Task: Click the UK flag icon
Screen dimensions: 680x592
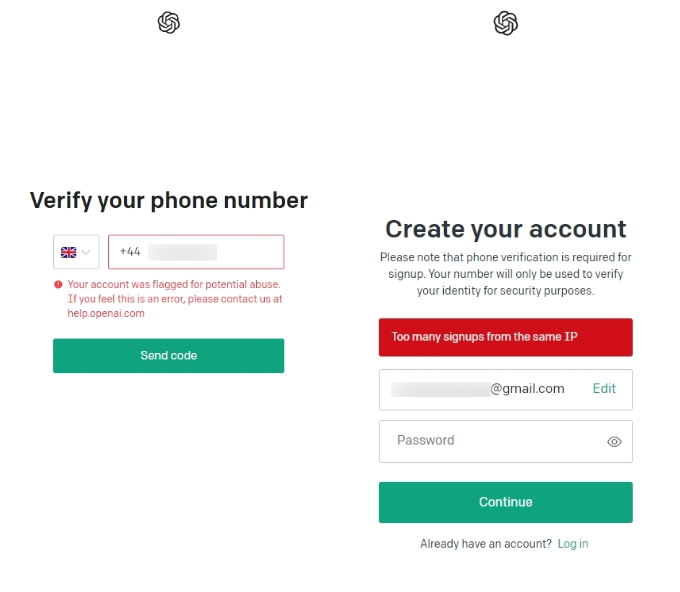Action: pyautogui.click(x=69, y=252)
